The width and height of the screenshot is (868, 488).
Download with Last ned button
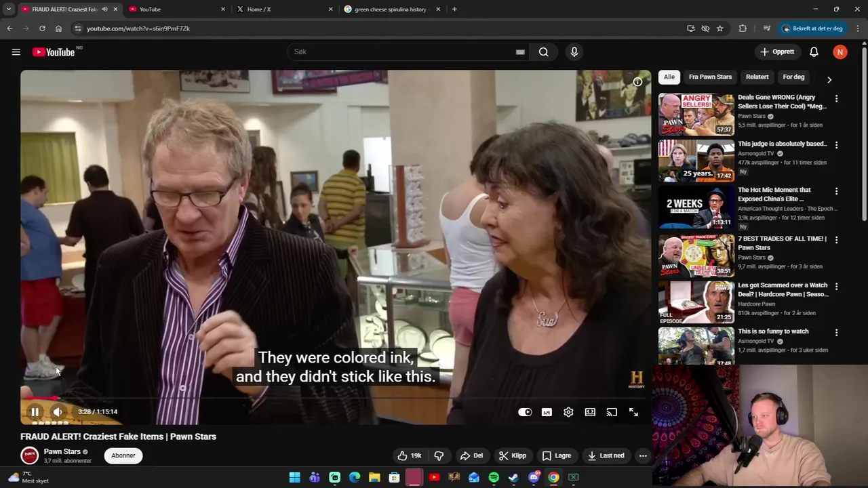(x=606, y=455)
